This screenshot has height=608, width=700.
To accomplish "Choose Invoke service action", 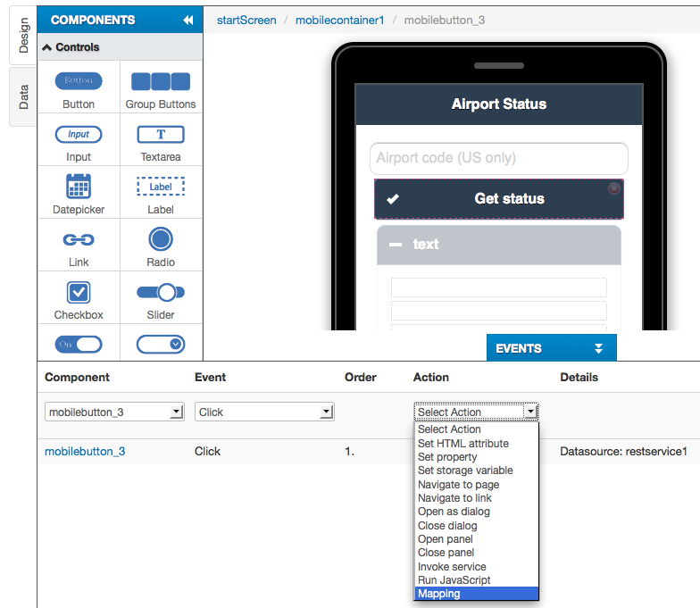I will [x=477, y=566].
